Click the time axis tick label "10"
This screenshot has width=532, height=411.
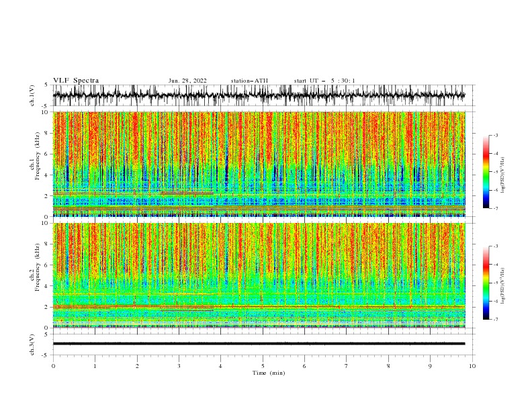coord(472,366)
